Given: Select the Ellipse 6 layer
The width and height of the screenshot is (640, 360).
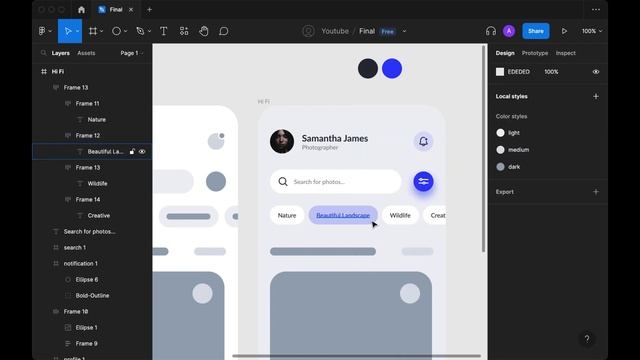Looking at the screenshot, I should coord(92,280).
